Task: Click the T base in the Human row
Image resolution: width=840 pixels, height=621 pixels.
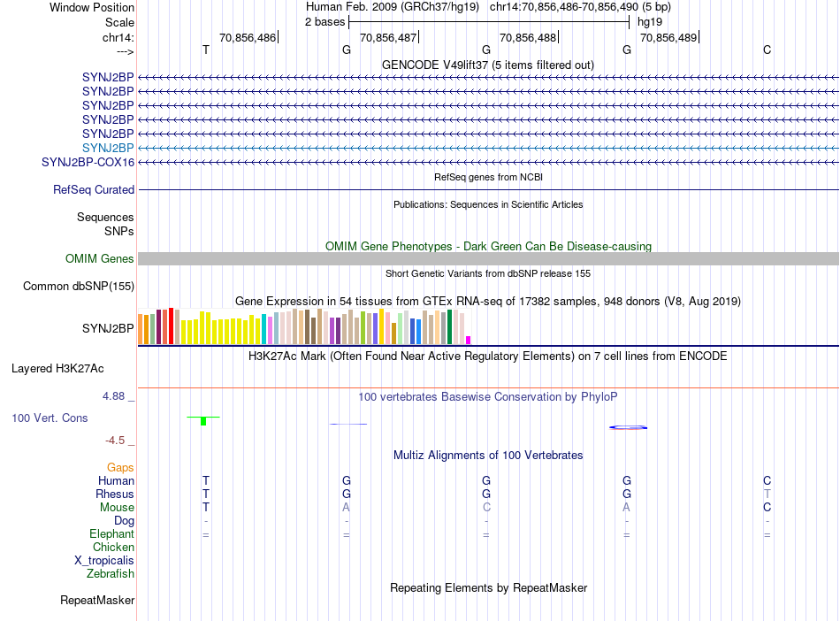Action: pos(206,480)
